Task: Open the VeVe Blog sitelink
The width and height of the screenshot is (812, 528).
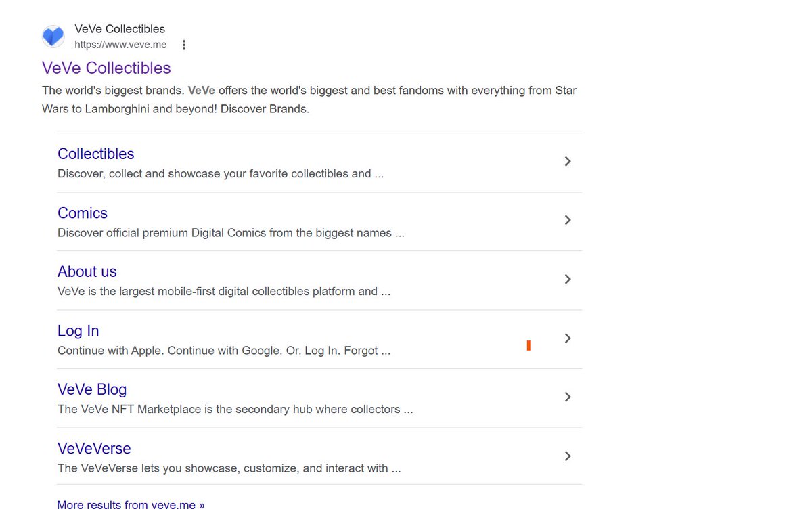Action: [92, 389]
